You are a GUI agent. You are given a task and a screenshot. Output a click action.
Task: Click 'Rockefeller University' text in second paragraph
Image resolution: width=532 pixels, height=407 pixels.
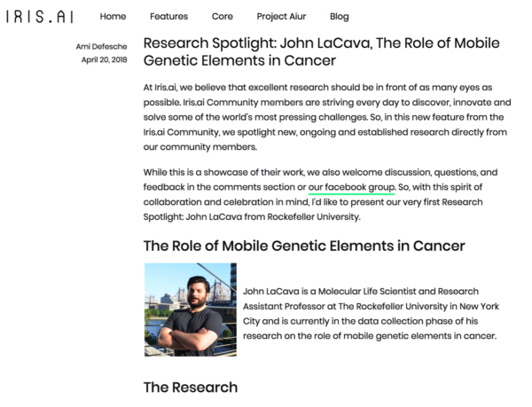(x=314, y=216)
